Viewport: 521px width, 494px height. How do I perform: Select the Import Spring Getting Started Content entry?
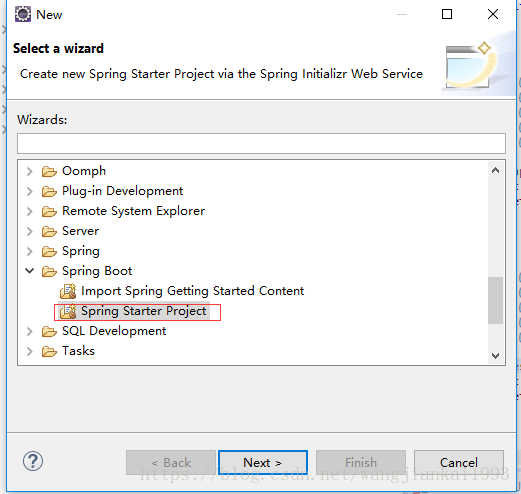193,291
